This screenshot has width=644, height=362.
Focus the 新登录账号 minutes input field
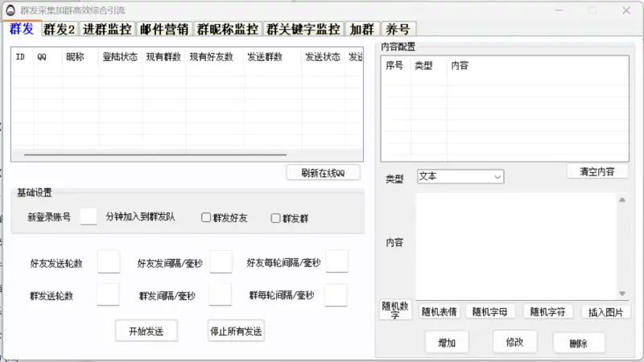point(89,216)
